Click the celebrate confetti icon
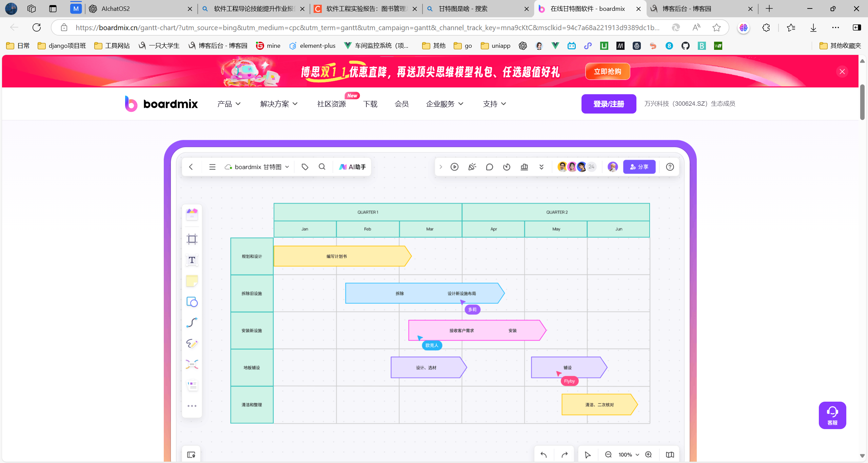 pos(472,167)
